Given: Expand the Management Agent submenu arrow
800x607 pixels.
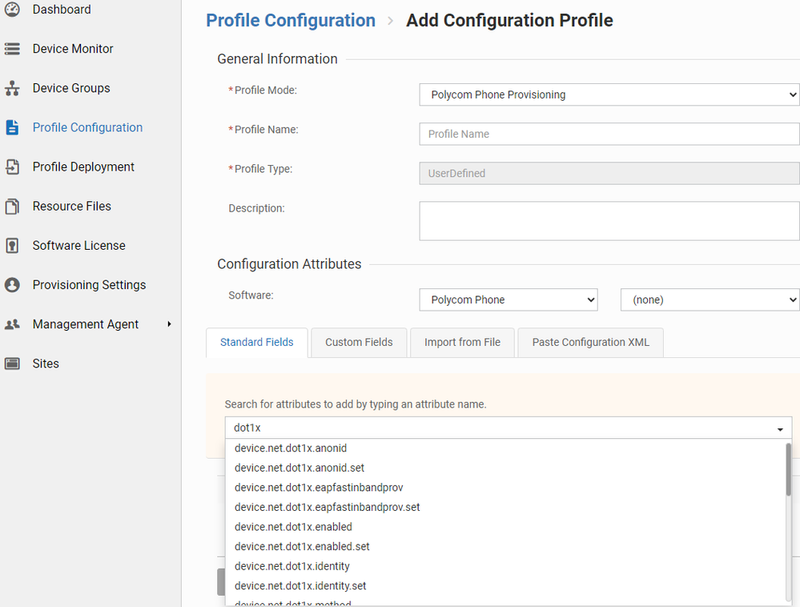Looking at the screenshot, I should (x=169, y=324).
